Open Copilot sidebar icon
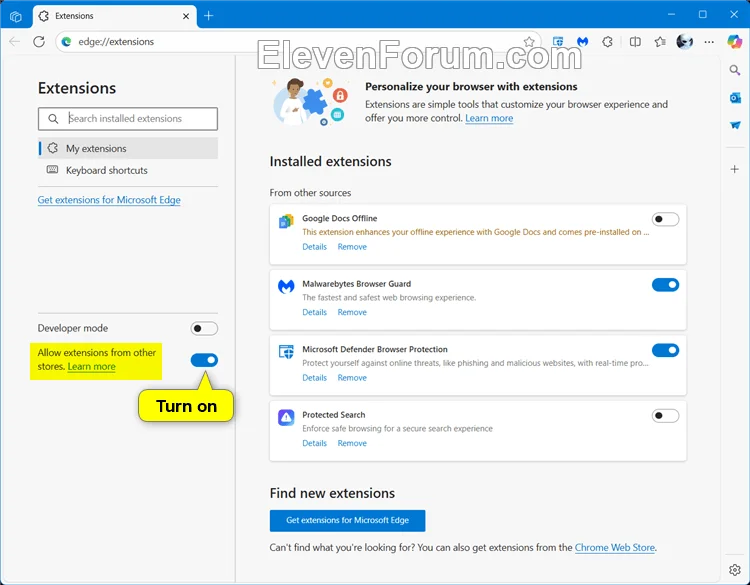Viewport: 750px width, 585px height. point(735,42)
